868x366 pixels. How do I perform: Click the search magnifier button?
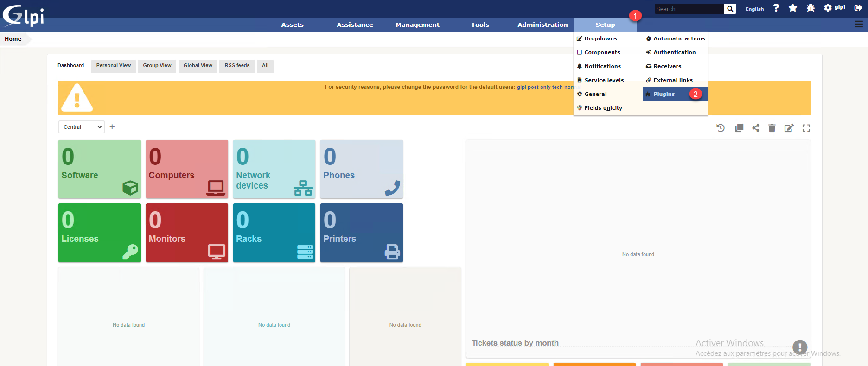[730, 9]
